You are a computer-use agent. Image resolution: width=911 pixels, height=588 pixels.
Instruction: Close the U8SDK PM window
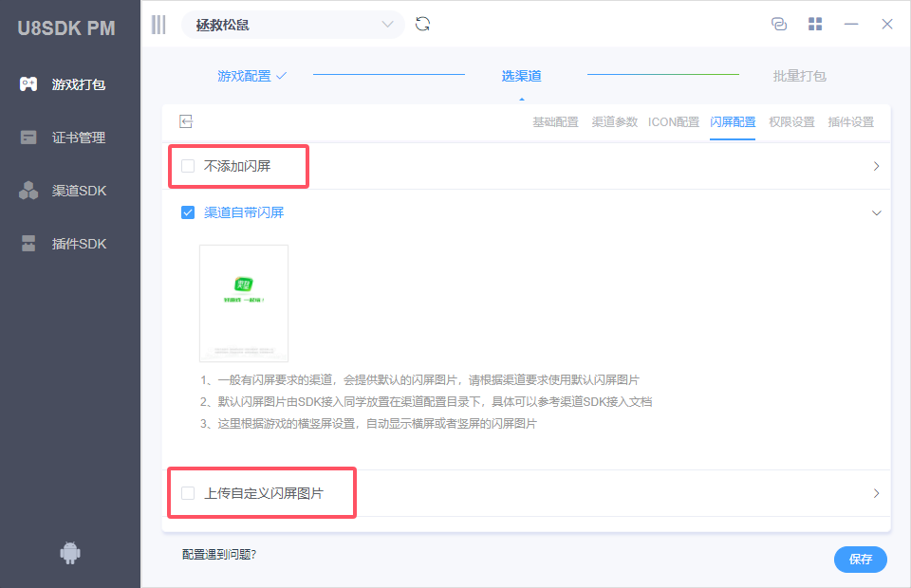point(886,24)
